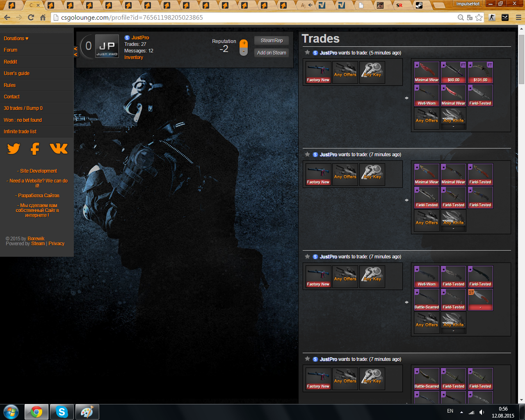Click the Facebook icon in sidebar
525x420 pixels.
[35, 148]
